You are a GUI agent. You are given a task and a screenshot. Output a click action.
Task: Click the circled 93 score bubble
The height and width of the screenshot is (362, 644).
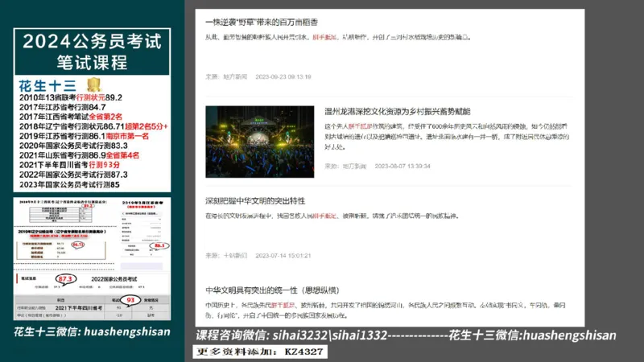click(x=130, y=300)
